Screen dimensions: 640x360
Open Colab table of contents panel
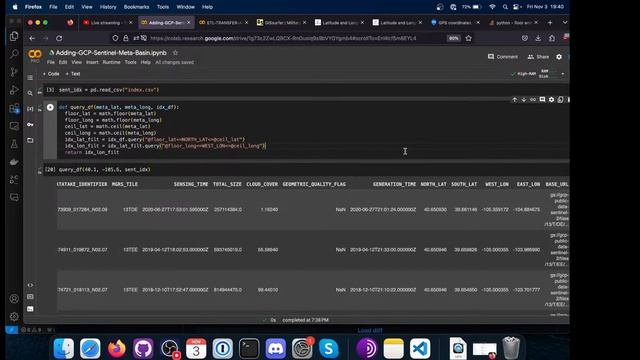tap(30, 78)
